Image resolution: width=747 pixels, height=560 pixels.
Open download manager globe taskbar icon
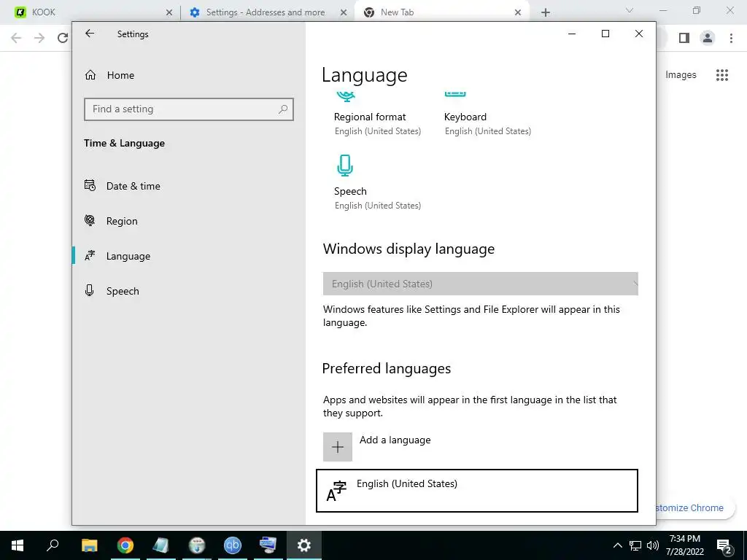[x=197, y=545]
